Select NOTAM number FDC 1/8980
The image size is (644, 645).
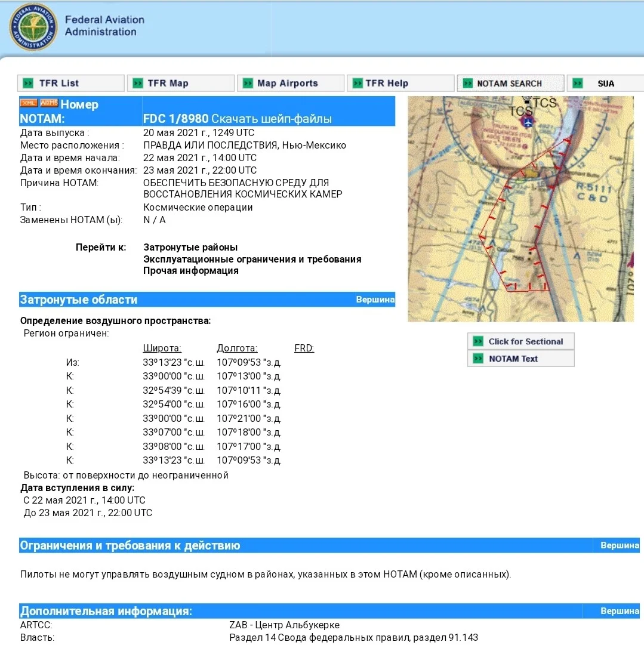175,119
